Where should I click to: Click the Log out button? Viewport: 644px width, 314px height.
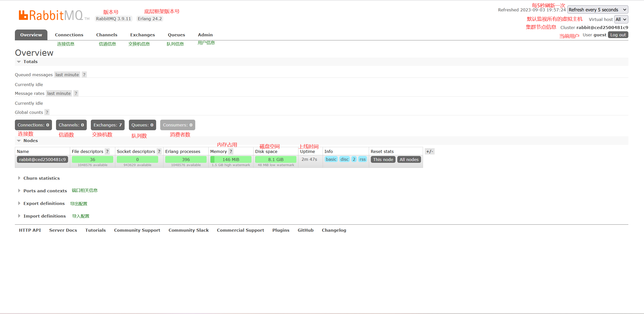pos(618,35)
